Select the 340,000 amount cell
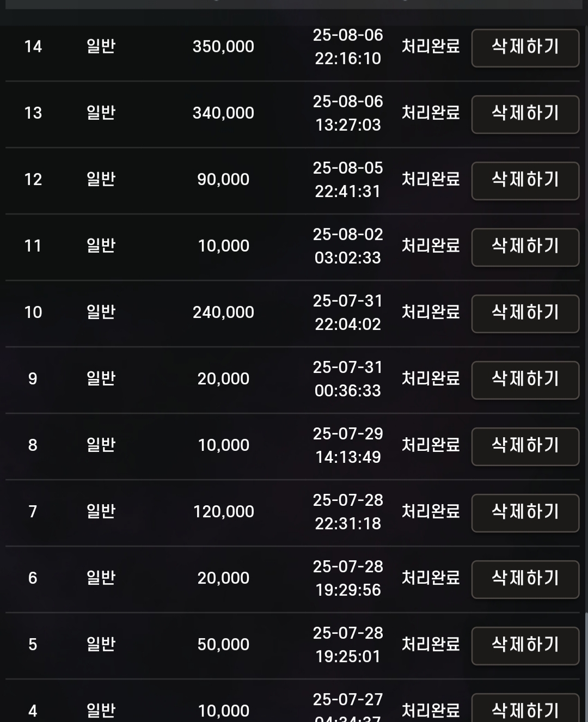Screen dimensions: 588x722 click(x=223, y=113)
